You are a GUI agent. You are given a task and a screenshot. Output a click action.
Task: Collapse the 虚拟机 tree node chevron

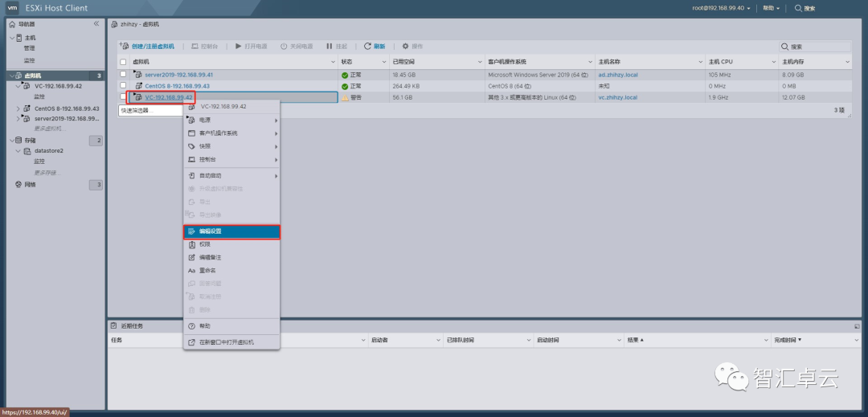(x=11, y=76)
